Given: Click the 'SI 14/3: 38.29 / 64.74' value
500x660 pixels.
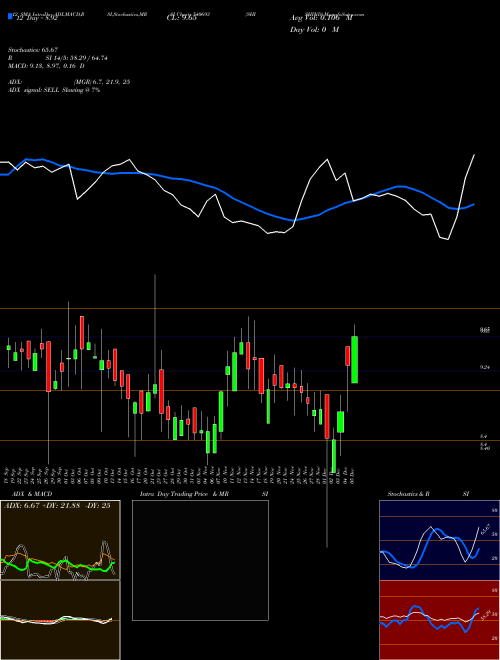Looking at the screenshot, I should tap(77, 58).
